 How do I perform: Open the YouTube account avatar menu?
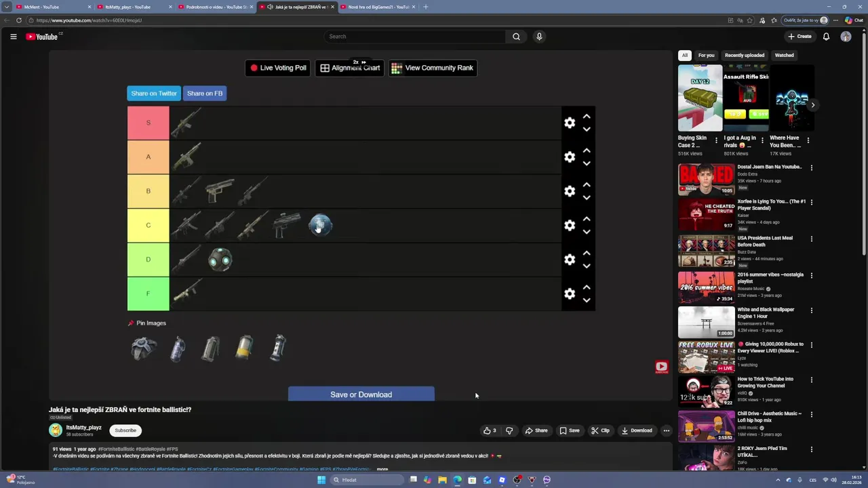(846, 37)
